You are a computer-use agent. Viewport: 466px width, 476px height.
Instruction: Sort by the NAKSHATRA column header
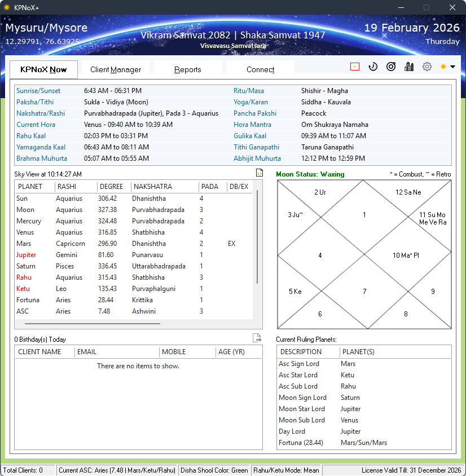[x=165, y=186]
